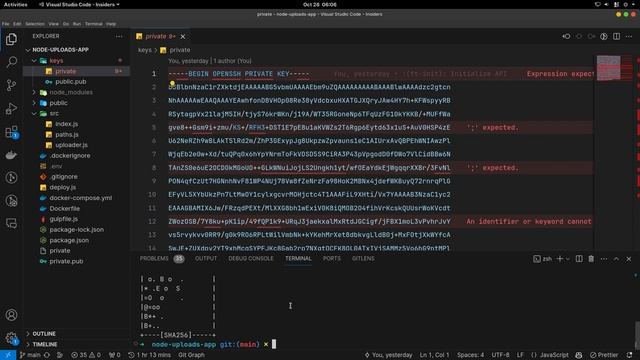This screenshot has height=360, width=640.
Task: Open docker-compose.yml file
Action: 80,198
